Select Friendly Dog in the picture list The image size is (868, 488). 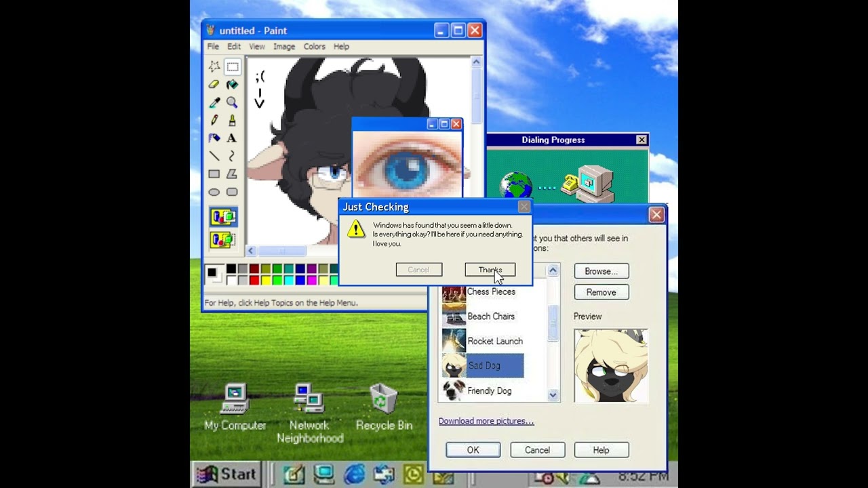[x=482, y=390]
